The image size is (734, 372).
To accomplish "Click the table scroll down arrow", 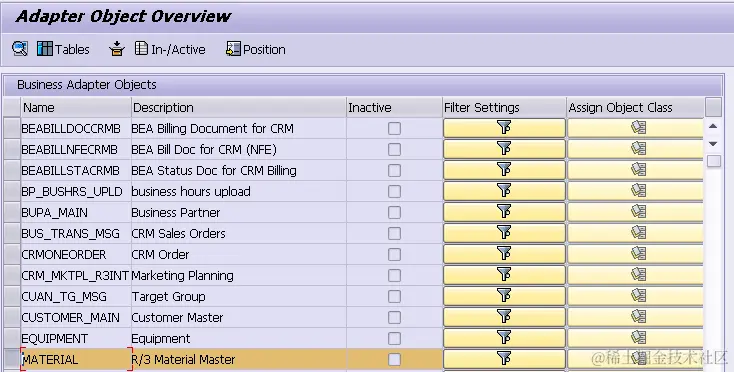I will [713, 144].
